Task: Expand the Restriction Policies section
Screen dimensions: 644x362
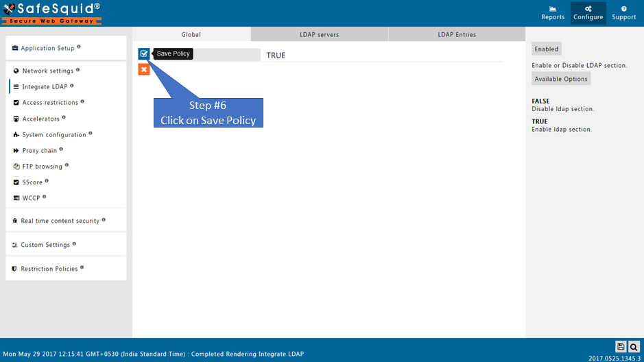Action: pyautogui.click(x=49, y=269)
